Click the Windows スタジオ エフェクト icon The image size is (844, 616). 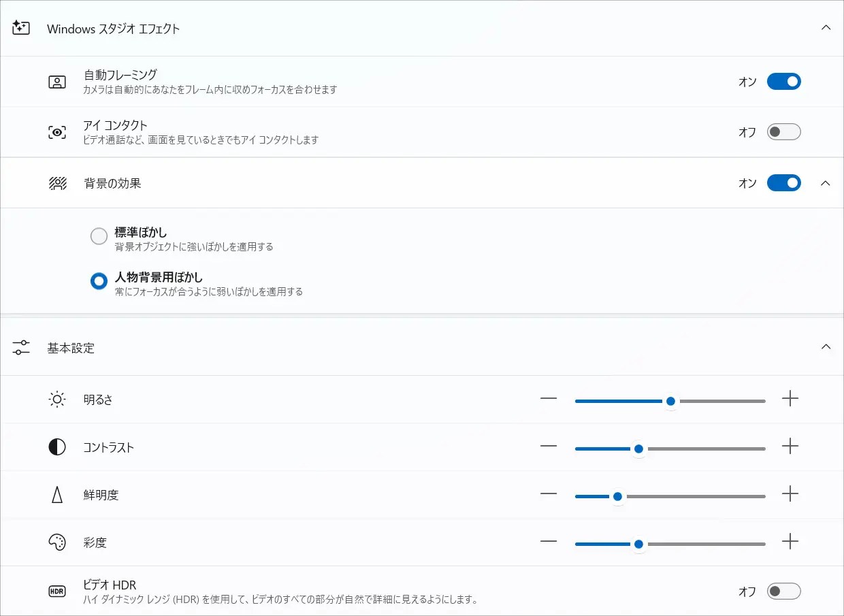20,27
